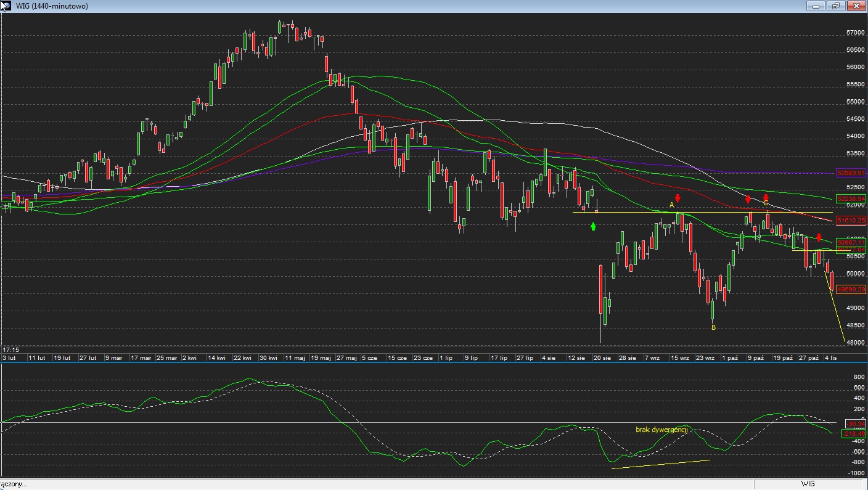Click the orange 49599.29 current price label

851,289
